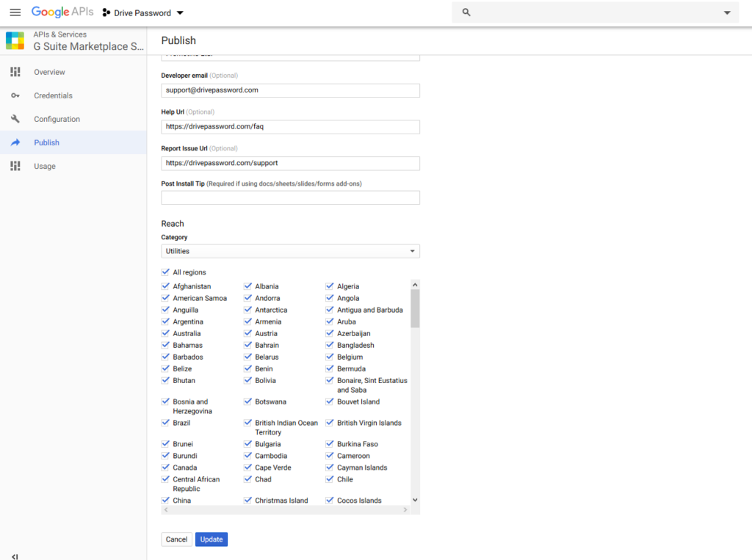The height and width of the screenshot is (560, 752).
Task: Click the Help Url input field
Action: [x=290, y=127]
